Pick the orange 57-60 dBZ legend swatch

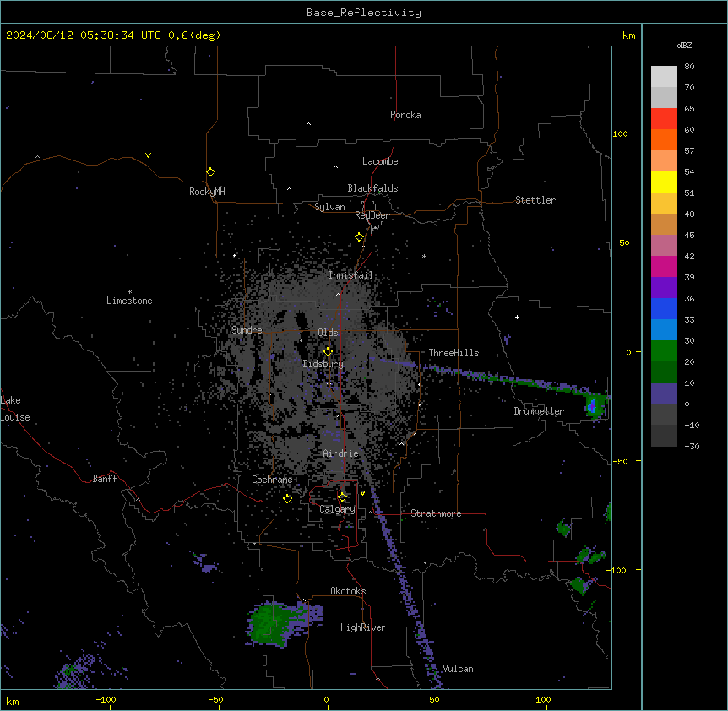(x=664, y=139)
